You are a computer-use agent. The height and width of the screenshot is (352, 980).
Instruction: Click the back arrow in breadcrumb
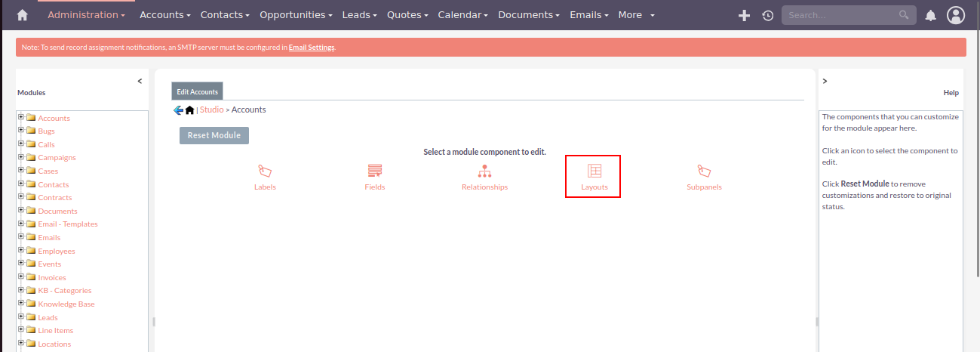tap(178, 110)
